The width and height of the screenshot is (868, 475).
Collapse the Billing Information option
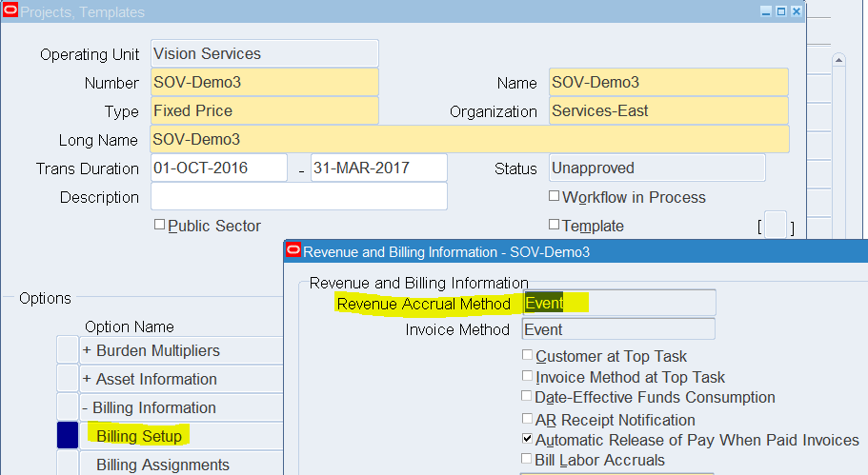[x=85, y=407]
